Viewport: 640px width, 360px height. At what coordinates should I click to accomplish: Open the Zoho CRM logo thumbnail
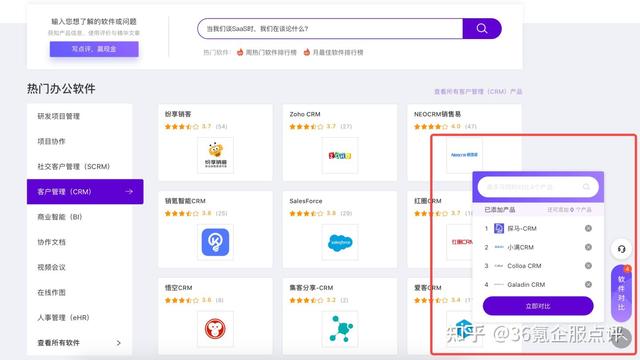point(340,156)
